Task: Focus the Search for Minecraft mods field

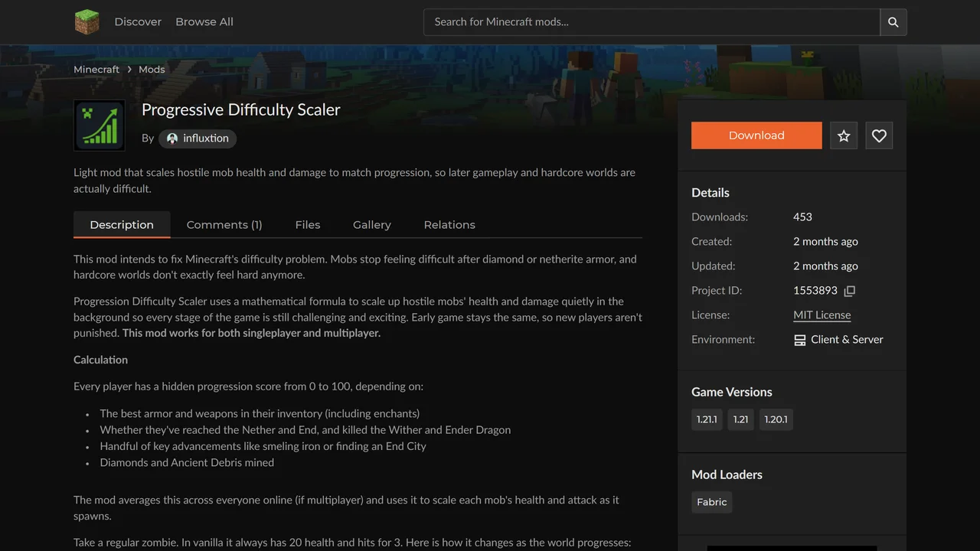Action: (652, 22)
